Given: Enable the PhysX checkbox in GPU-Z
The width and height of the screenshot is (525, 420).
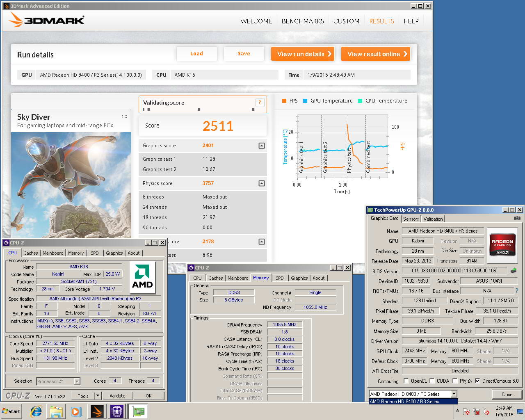Looking at the screenshot, I should pos(455,381).
